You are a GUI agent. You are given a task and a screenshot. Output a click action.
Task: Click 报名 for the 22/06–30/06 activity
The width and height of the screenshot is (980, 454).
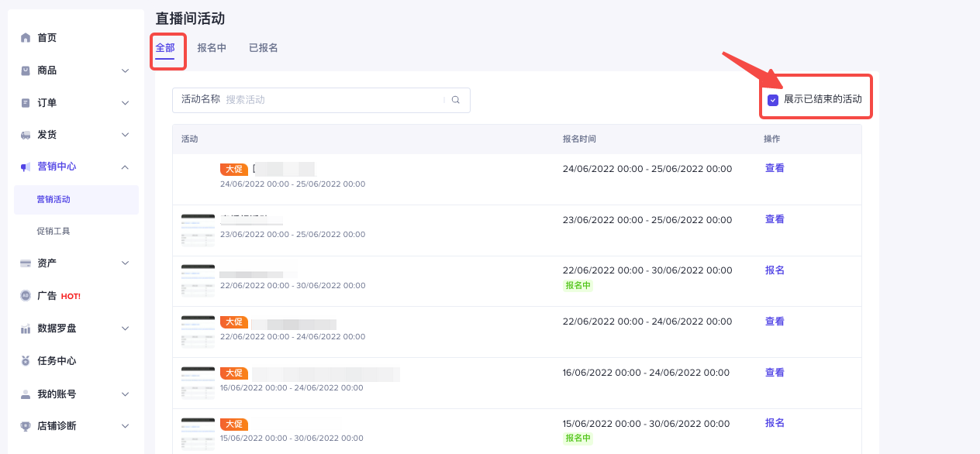[x=775, y=270]
